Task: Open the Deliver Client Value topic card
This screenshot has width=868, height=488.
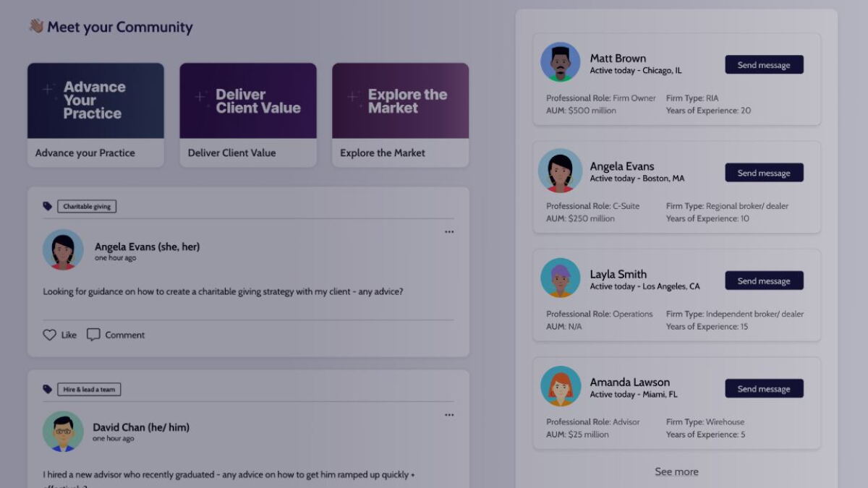Action: click(248, 115)
